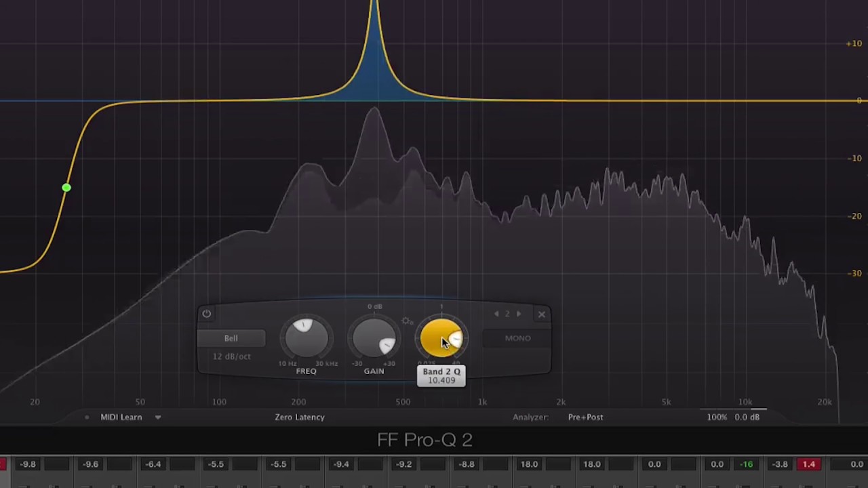Open the Analyzer Pre+Post settings
The height and width of the screenshot is (488, 868).
tap(585, 417)
